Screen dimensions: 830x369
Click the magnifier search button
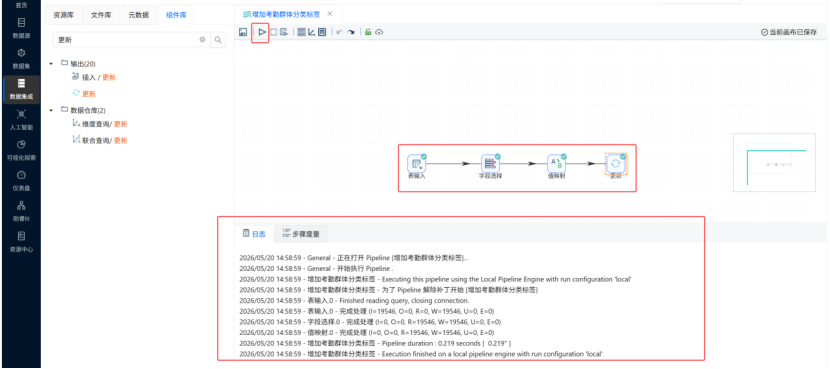[x=218, y=40]
